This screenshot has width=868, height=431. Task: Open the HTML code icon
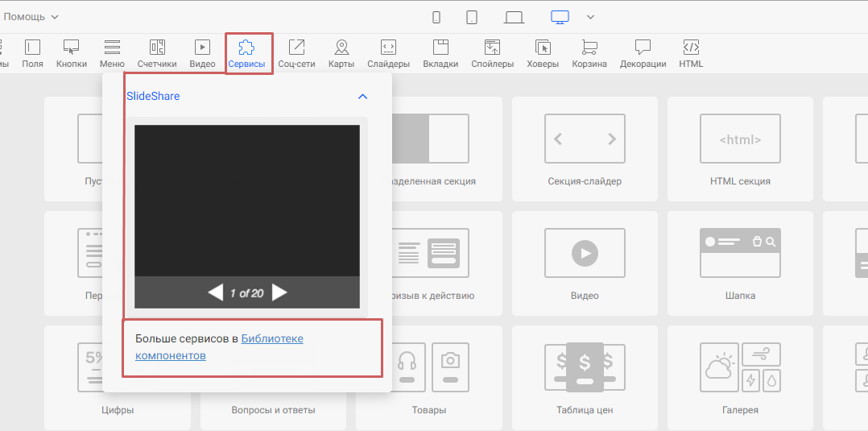pos(691,48)
